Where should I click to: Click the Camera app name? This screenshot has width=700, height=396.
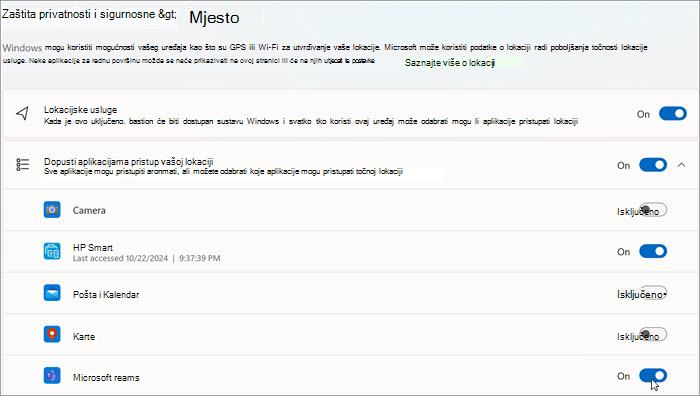tap(89, 210)
